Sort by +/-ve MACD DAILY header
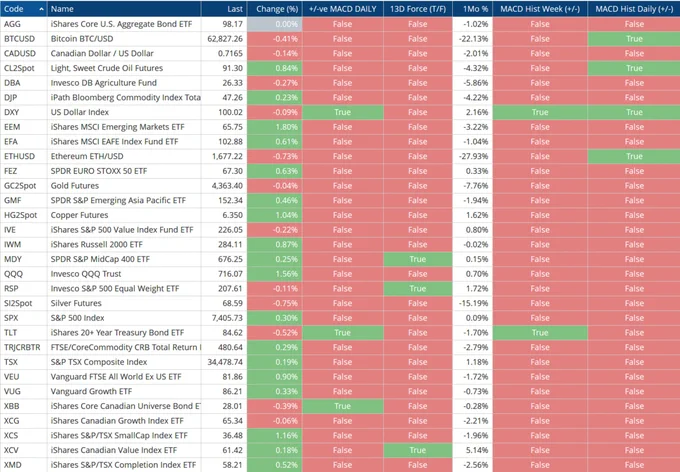The width and height of the screenshot is (680, 472). 343,9
